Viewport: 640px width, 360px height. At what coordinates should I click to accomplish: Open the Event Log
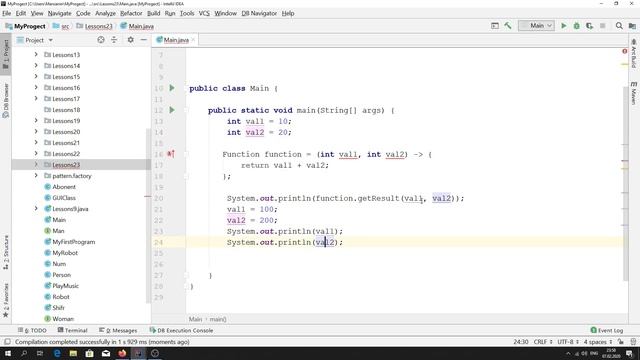[607, 330]
